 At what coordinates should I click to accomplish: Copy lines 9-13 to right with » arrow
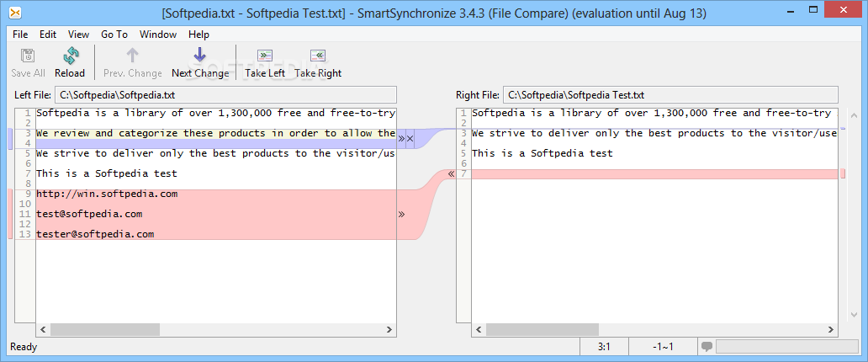[401, 214]
